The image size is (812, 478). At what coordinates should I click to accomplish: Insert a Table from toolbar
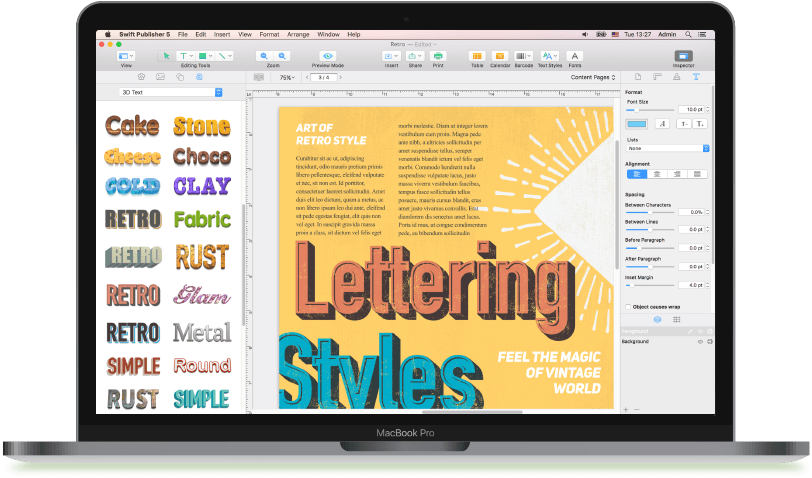click(x=477, y=56)
